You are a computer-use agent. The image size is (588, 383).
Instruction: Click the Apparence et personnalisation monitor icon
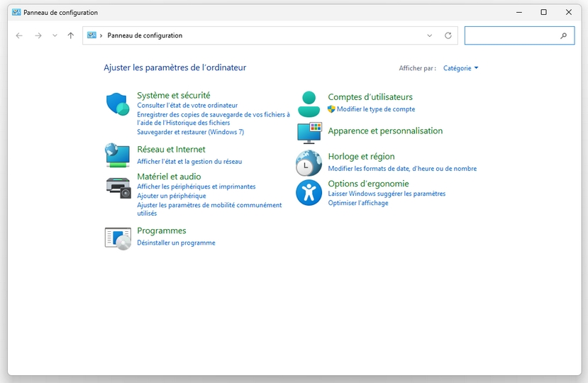click(309, 133)
